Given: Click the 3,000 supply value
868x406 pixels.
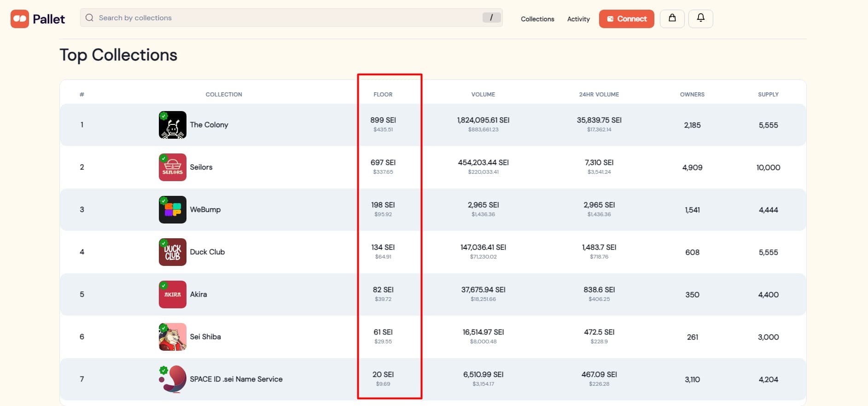Looking at the screenshot, I should pos(768,337).
